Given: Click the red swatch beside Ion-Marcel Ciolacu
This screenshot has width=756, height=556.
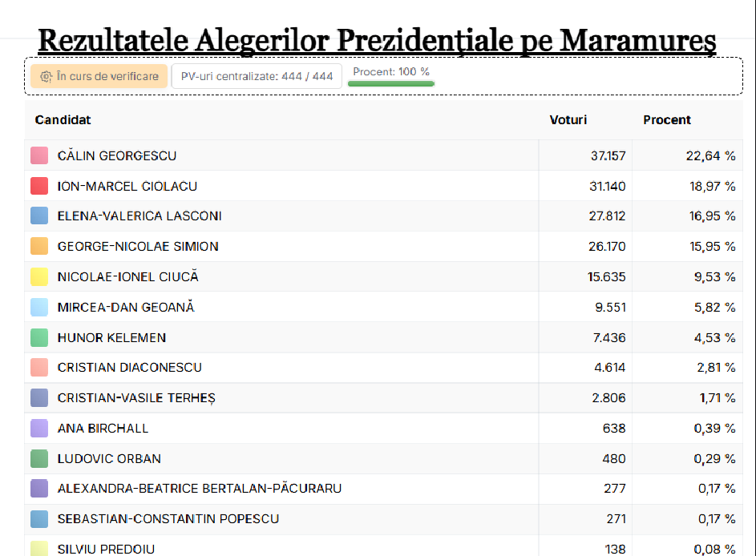Looking at the screenshot, I should (x=39, y=186).
